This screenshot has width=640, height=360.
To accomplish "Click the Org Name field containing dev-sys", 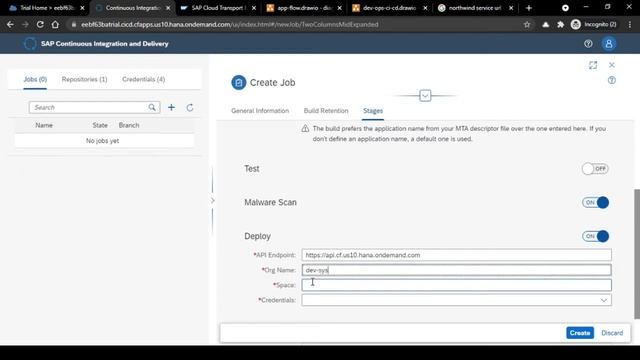I will coord(456,270).
